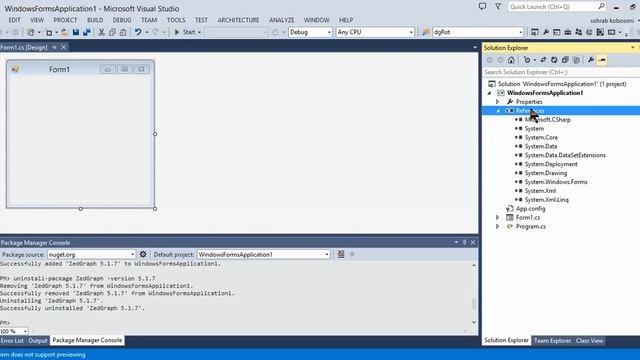Select the App.config file
Image resolution: width=640 pixels, height=360 pixels.
tap(530, 209)
